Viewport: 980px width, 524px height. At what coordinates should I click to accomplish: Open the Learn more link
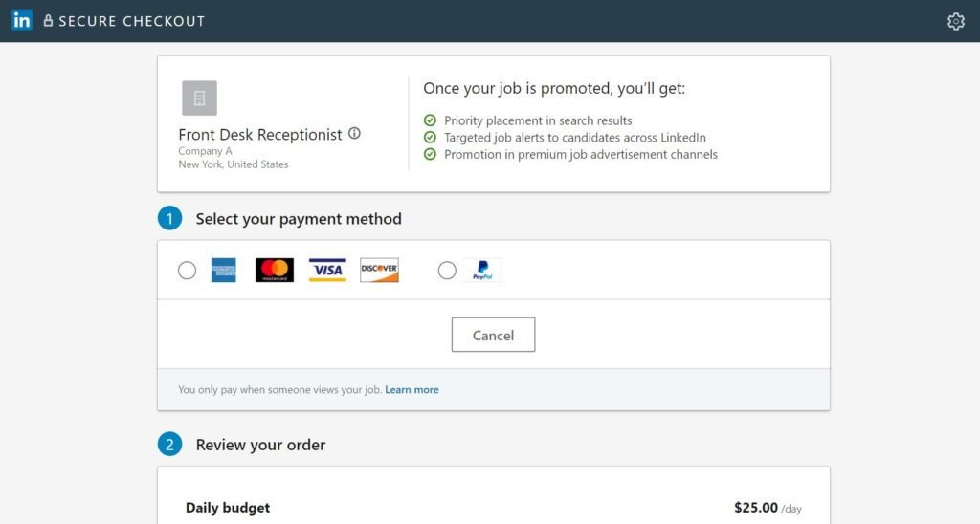point(412,390)
